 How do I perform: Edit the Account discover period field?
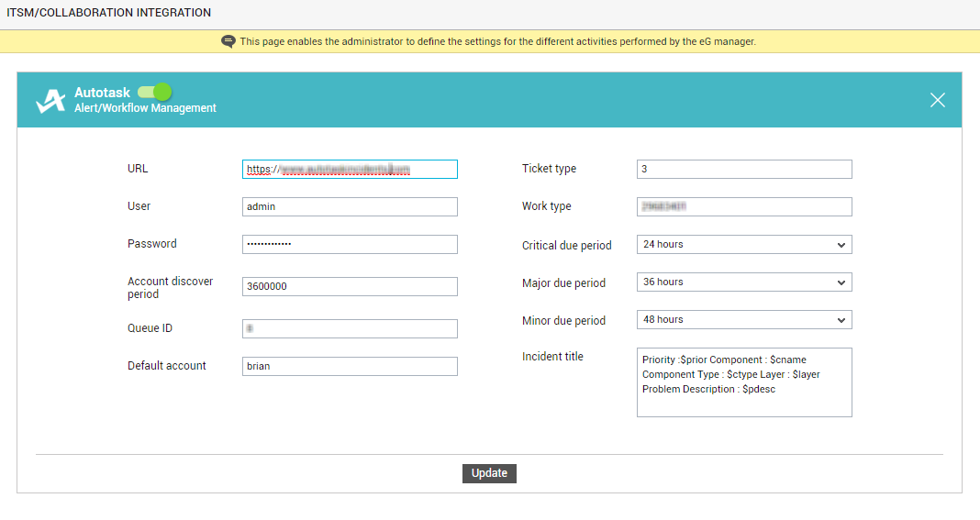pos(350,286)
